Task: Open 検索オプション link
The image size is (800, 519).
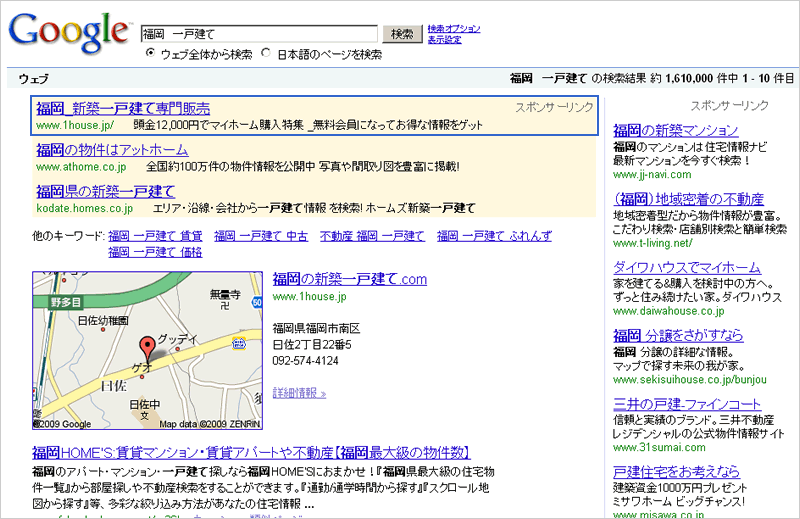Action: point(453,29)
